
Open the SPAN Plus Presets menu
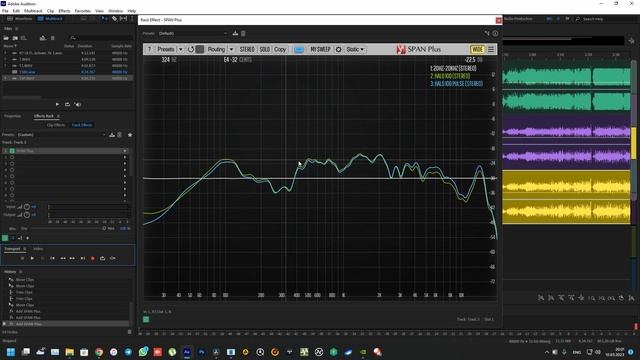(x=166, y=49)
